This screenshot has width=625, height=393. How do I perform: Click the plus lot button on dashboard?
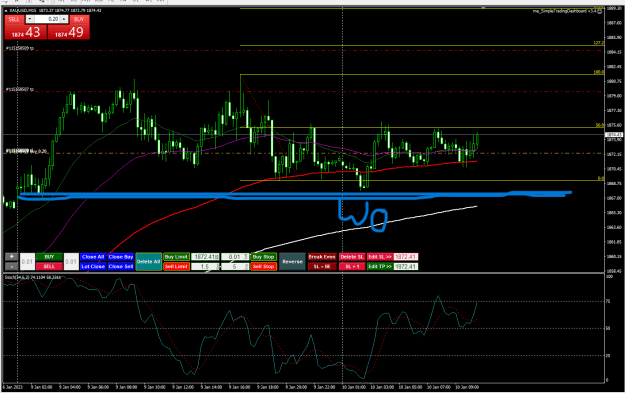pos(12,257)
